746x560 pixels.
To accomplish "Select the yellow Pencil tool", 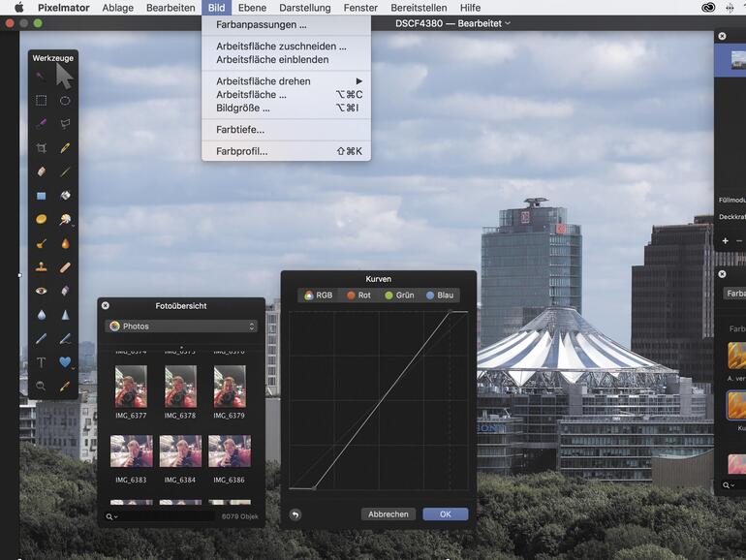I will [65, 148].
